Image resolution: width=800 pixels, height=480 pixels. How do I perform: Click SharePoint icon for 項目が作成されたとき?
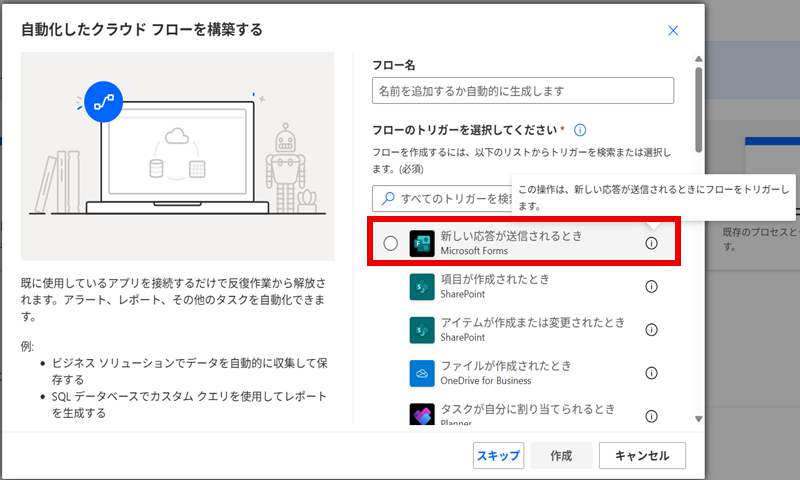click(420, 287)
